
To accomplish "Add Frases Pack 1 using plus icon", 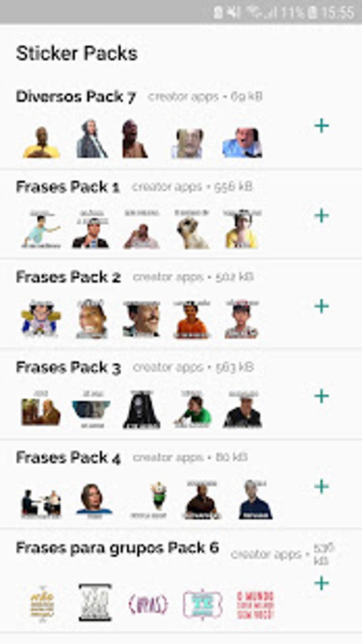I will tap(322, 215).
